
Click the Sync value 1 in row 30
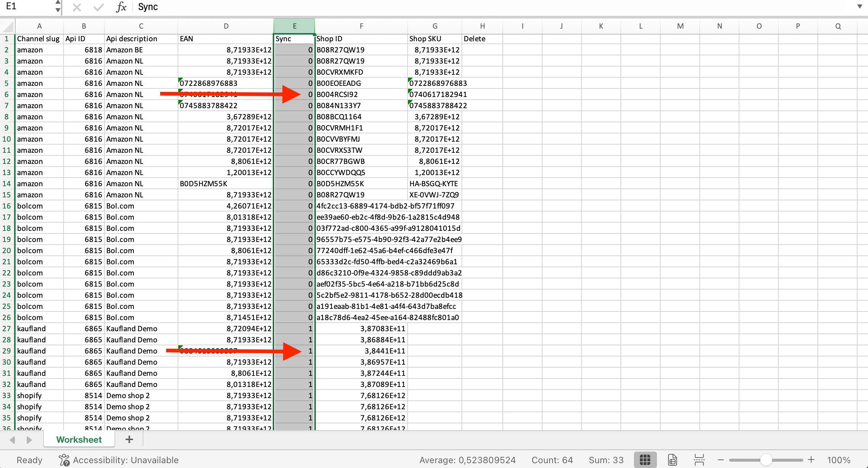(294, 362)
